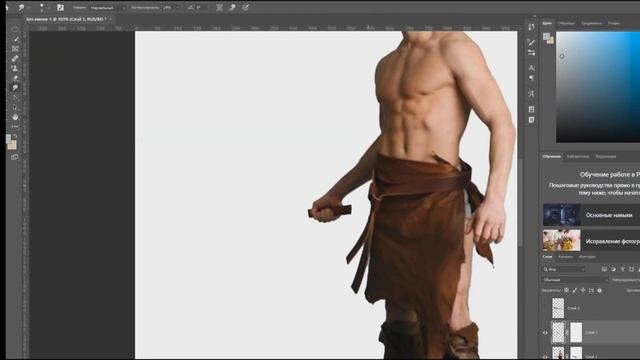The width and height of the screenshot is (640, 360).
Task: Toggle the finger painting icon in options bar
Action: [x=233, y=7]
